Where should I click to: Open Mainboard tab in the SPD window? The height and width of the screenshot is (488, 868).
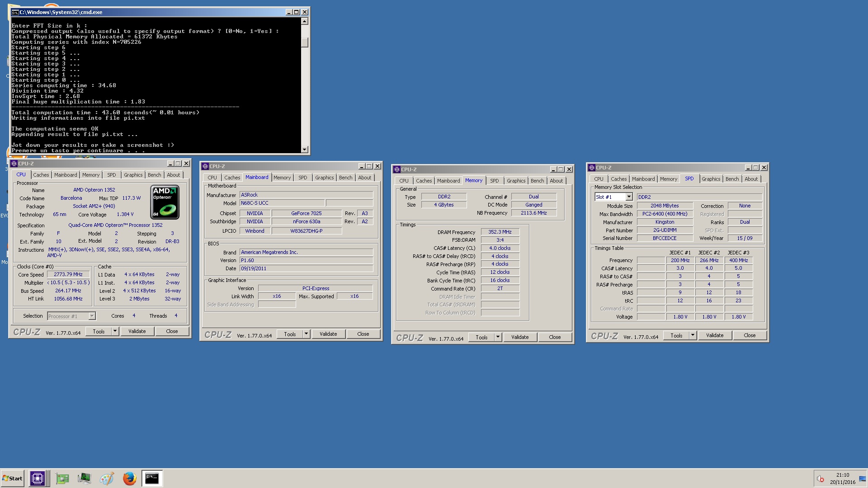pos(643,179)
